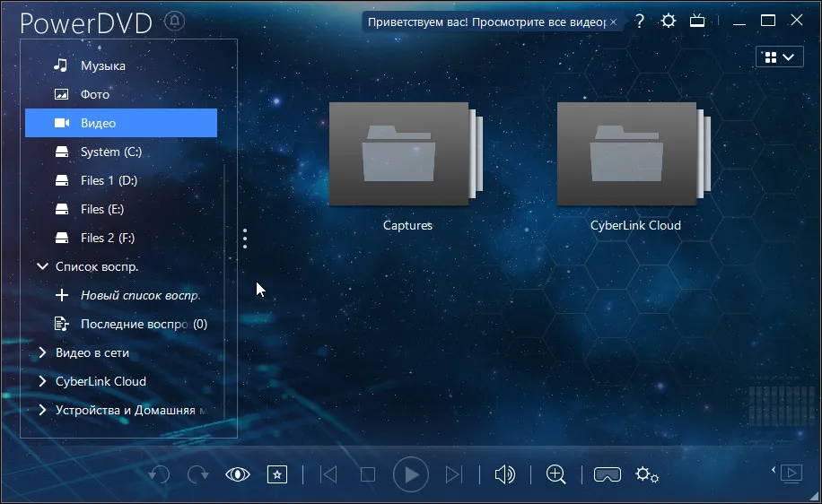
Task: Open the help question mark
Action: click(x=640, y=21)
